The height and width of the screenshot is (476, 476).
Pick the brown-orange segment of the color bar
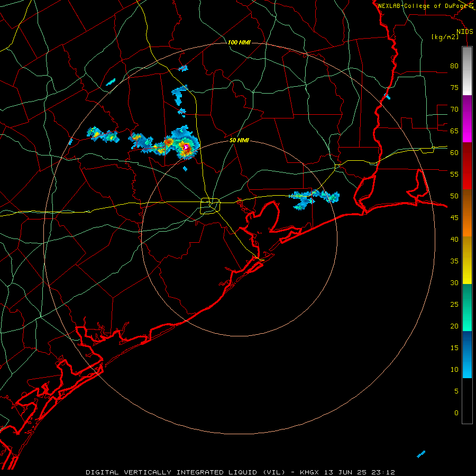point(467,213)
